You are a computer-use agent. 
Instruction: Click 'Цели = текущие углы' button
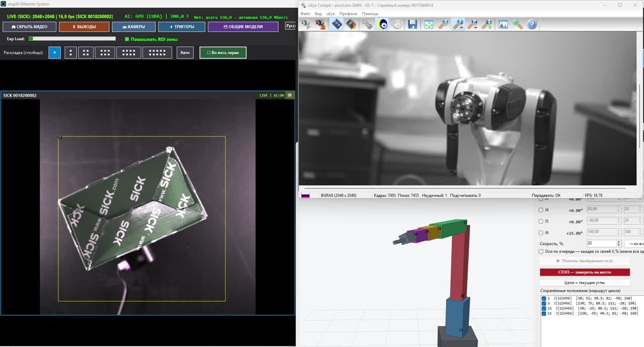click(585, 283)
